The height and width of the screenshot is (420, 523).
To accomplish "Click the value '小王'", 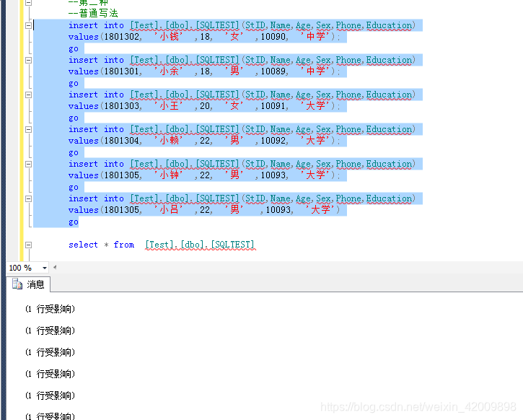I will 168,106.
